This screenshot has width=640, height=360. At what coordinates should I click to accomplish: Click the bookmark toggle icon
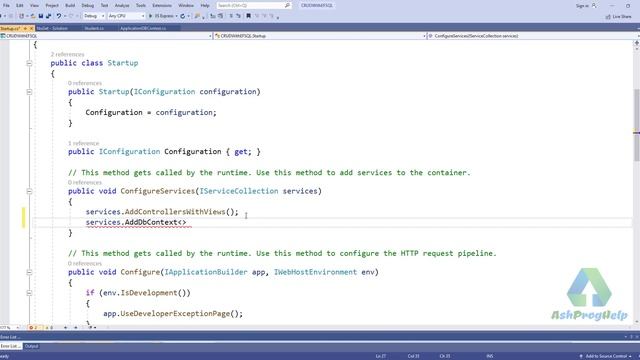248,16
